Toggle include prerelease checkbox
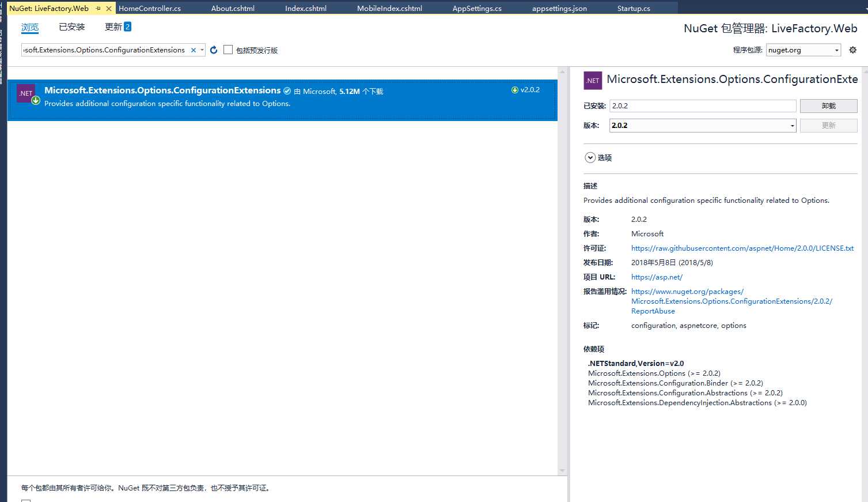This screenshot has height=502, width=868. (x=228, y=50)
